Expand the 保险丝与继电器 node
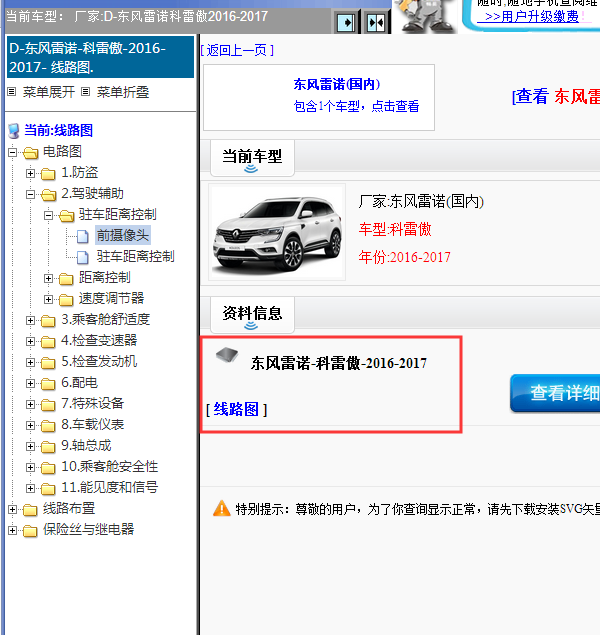Viewport: 600px width, 635px height. [13, 531]
